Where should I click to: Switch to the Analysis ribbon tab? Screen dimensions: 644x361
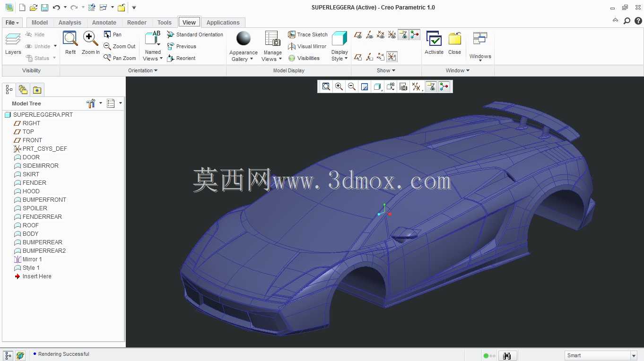pos(70,22)
